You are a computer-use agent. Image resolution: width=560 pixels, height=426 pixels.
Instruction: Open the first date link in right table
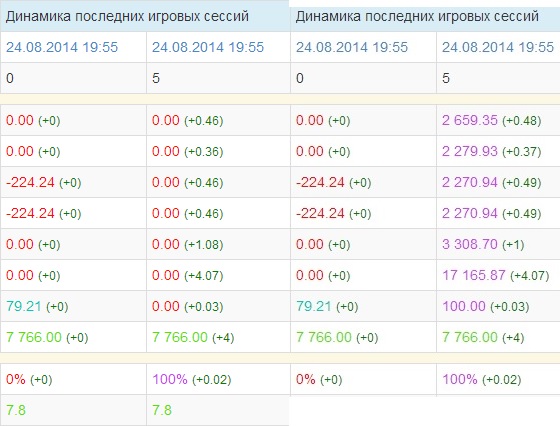(x=352, y=47)
